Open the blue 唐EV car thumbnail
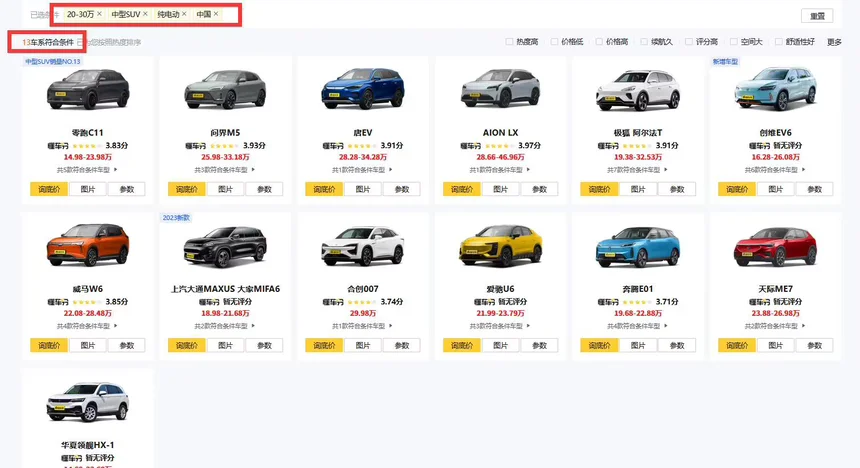This screenshot has width=860, height=468. point(363,89)
